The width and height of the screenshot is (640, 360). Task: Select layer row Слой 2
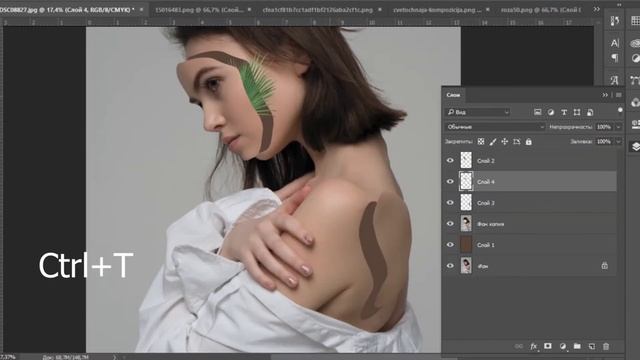529,160
